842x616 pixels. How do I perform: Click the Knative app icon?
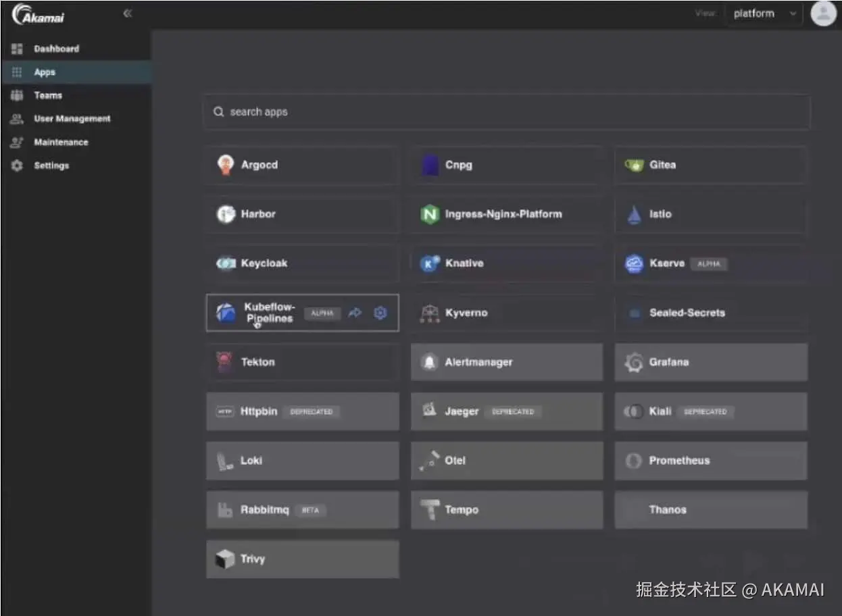430,263
